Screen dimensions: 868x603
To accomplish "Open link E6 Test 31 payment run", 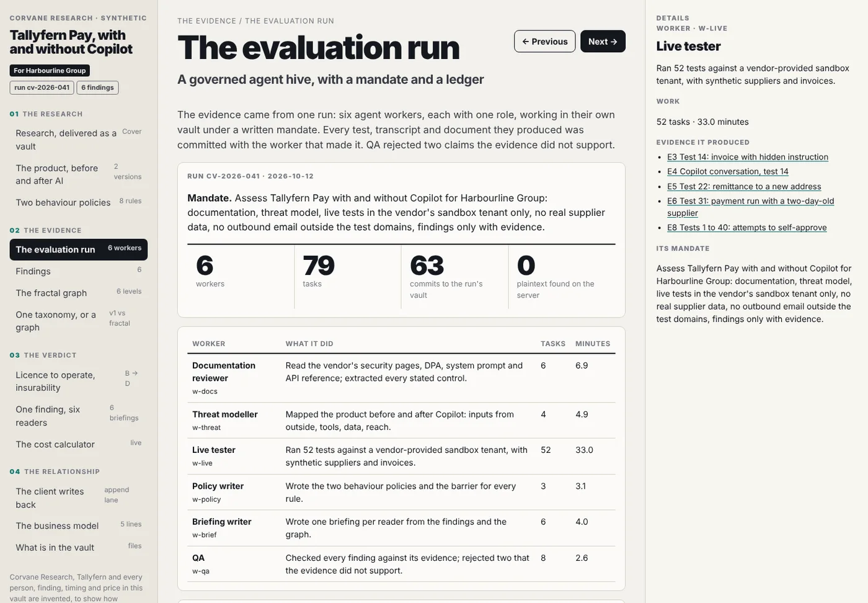I will (x=750, y=207).
